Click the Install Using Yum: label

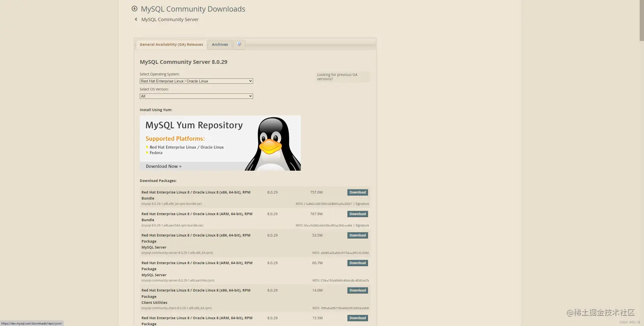click(156, 110)
